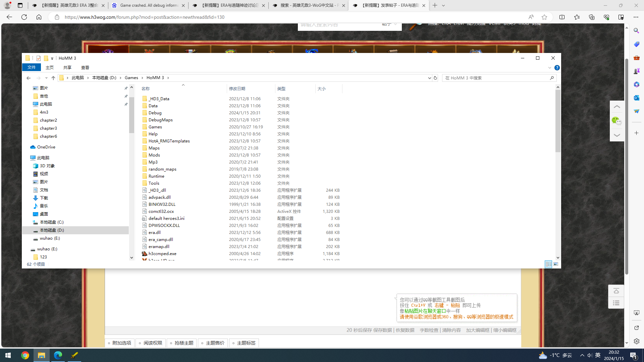644x362 pixels.
Task: Select OneDrive in navigation pane
Action: click(46, 147)
